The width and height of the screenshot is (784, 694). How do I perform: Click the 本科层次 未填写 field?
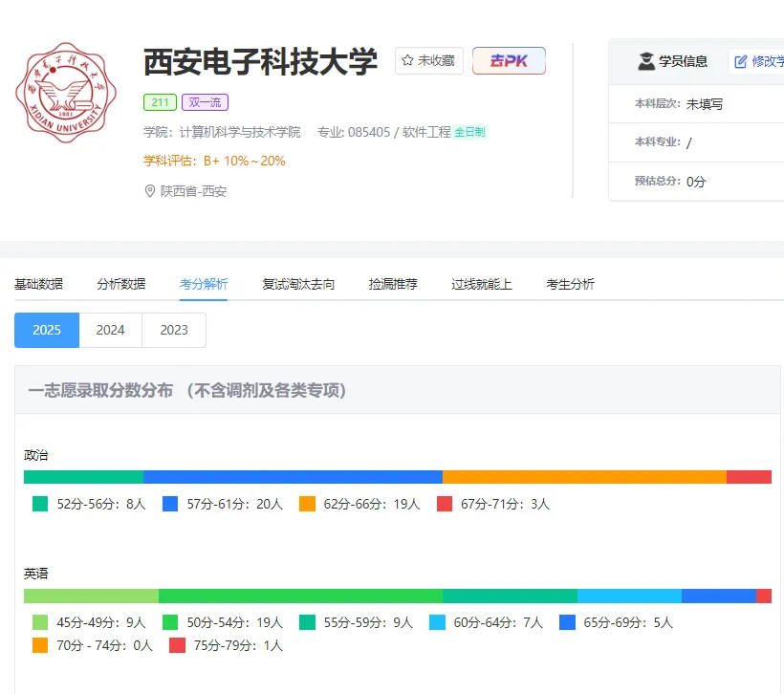click(x=696, y=104)
